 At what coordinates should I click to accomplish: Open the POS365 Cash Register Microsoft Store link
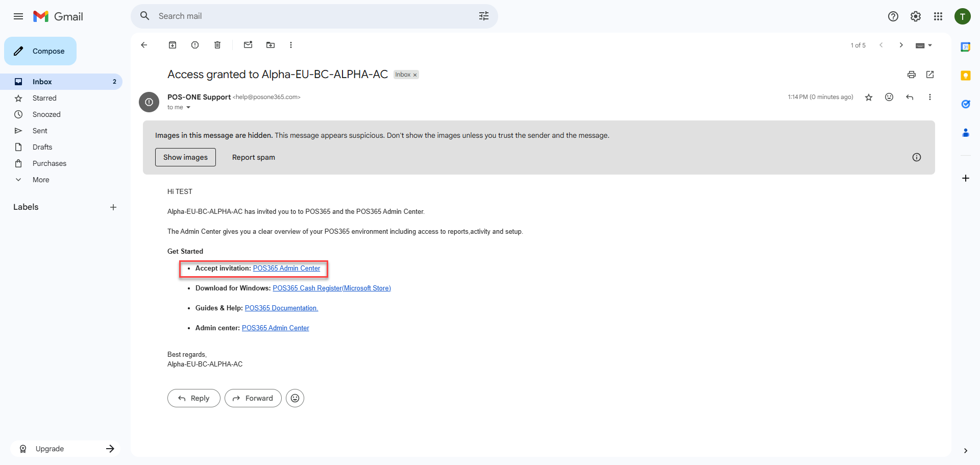click(332, 288)
